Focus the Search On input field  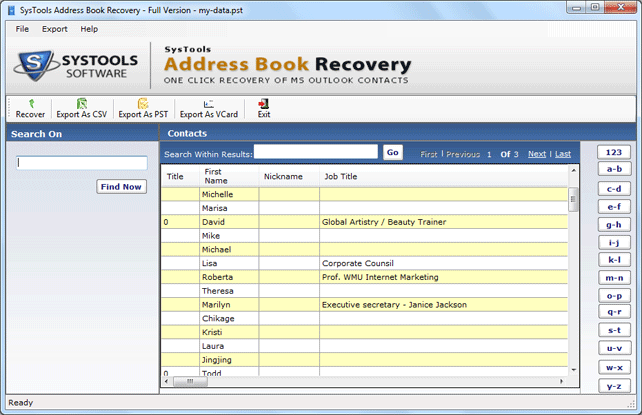click(x=82, y=163)
